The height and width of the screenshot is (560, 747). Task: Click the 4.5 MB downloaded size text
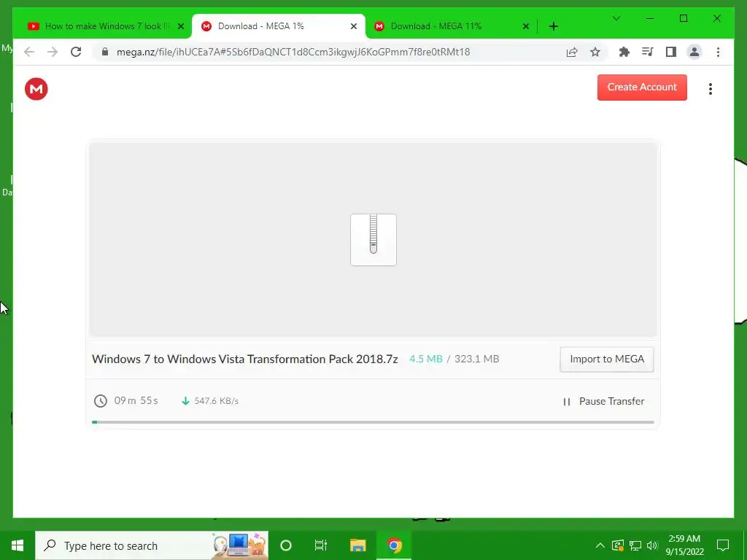(426, 359)
